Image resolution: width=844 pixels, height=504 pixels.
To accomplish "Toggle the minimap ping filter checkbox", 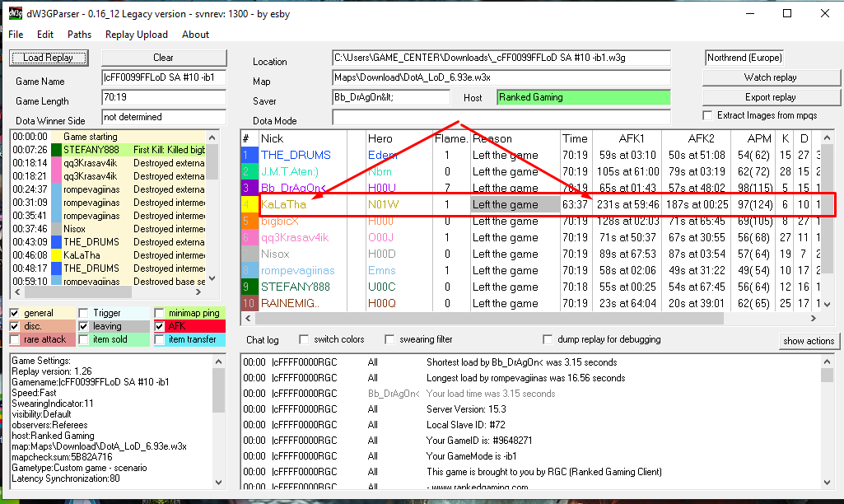I will tap(159, 313).
